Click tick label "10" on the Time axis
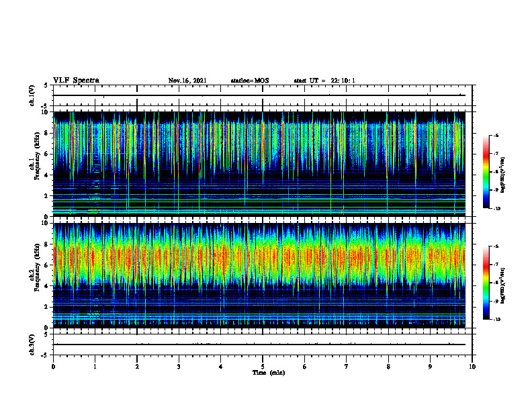This screenshot has width=532, height=411. (472, 367)
